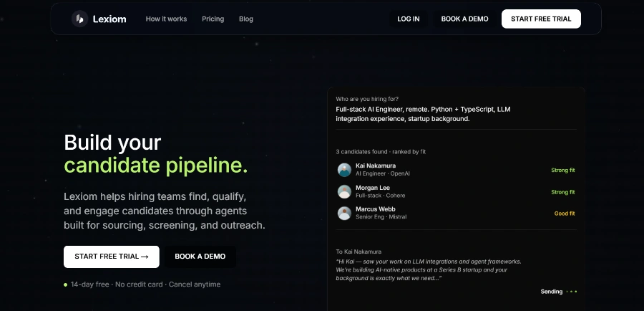Select candidate name Morgan Lee

click(373, 188)
